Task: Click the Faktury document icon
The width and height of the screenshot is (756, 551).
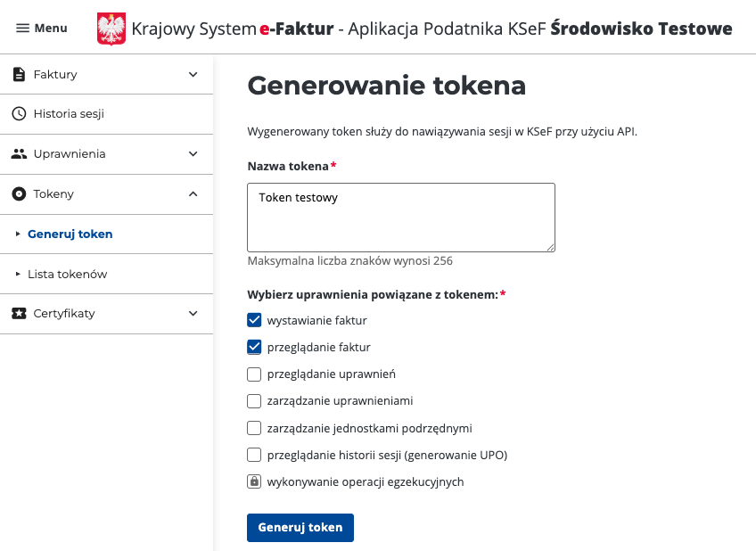Action: coord(19,75)
